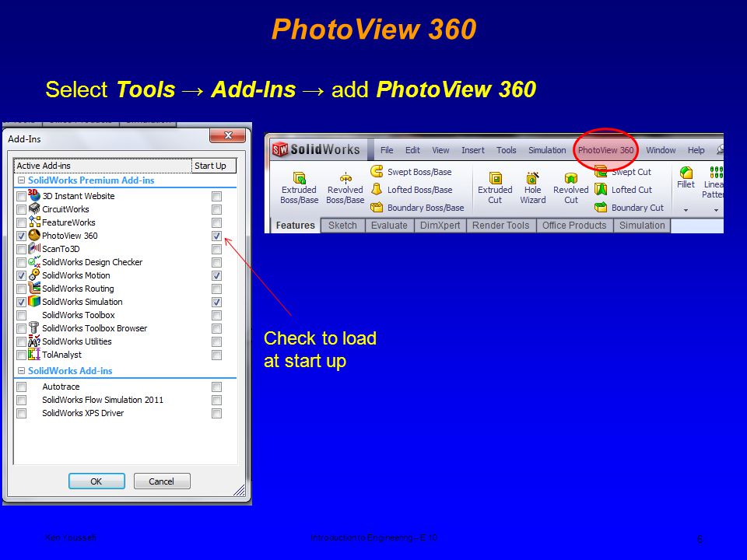Click the SolidWorks logo
The image size is (747, 560).
tap(316, 149)
